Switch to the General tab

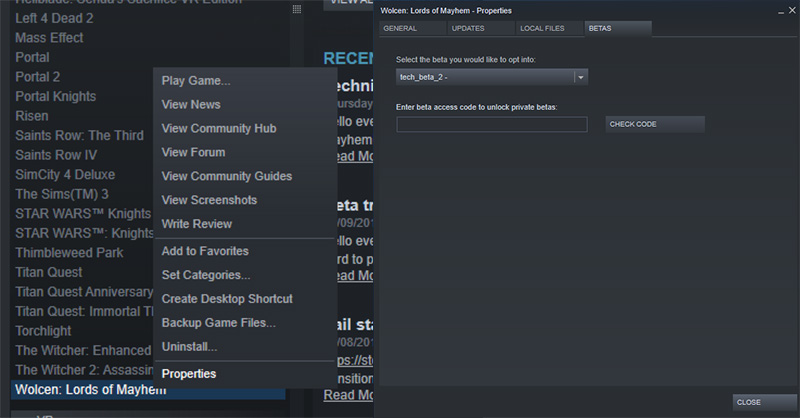pyautogui.click(x=400, y=28)
